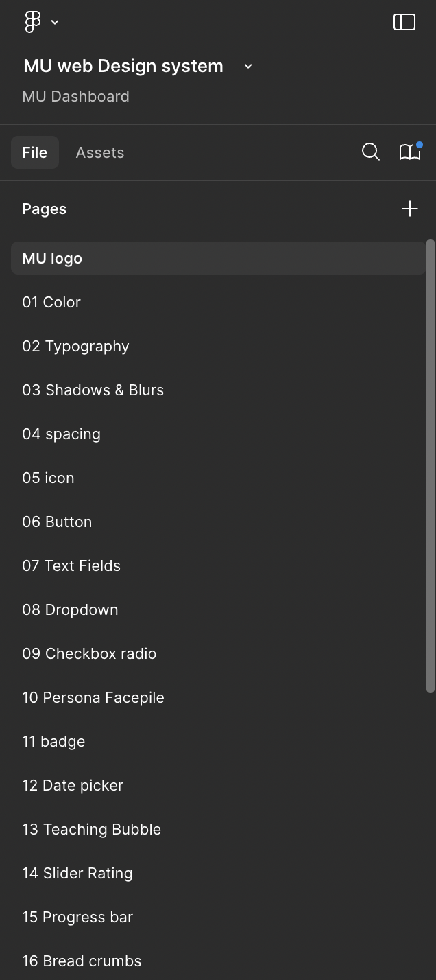
Task: Select the MU logo page
Action: click(x=52, y=258)
